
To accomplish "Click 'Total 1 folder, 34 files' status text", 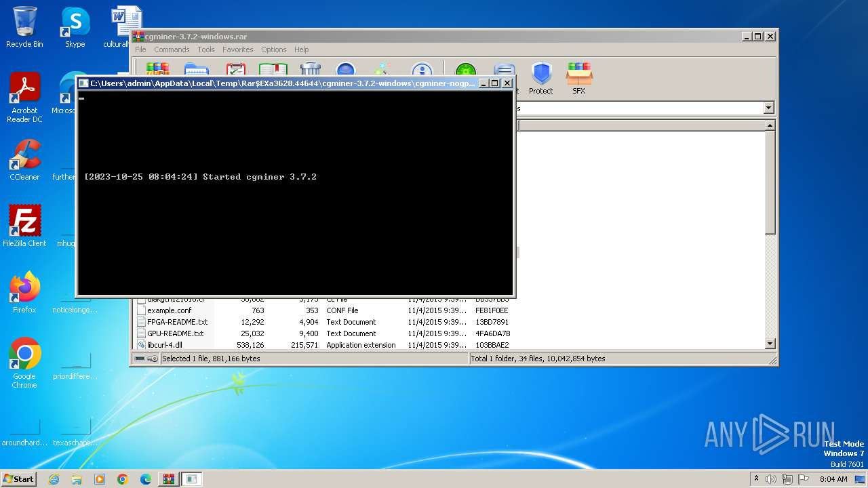I will coord(538,359).
